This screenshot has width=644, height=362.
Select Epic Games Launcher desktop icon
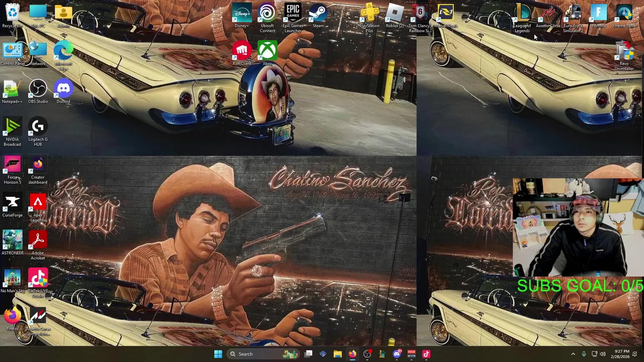pyautogui.click(x=293, y=19)
